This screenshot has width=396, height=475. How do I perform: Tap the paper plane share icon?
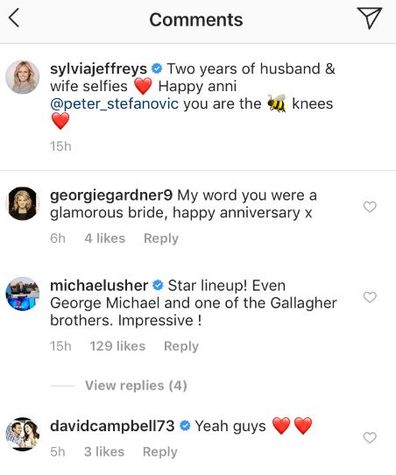369,18
